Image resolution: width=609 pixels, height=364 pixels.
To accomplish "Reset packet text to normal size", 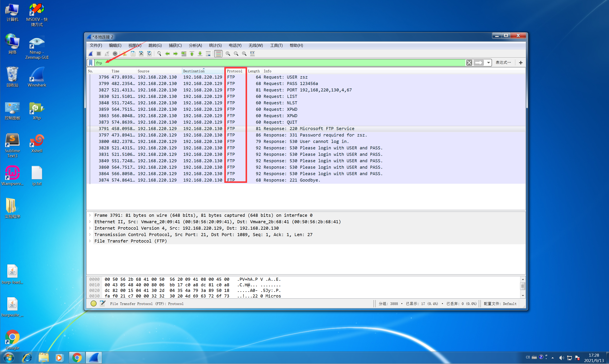I will (x=244, y=54).
